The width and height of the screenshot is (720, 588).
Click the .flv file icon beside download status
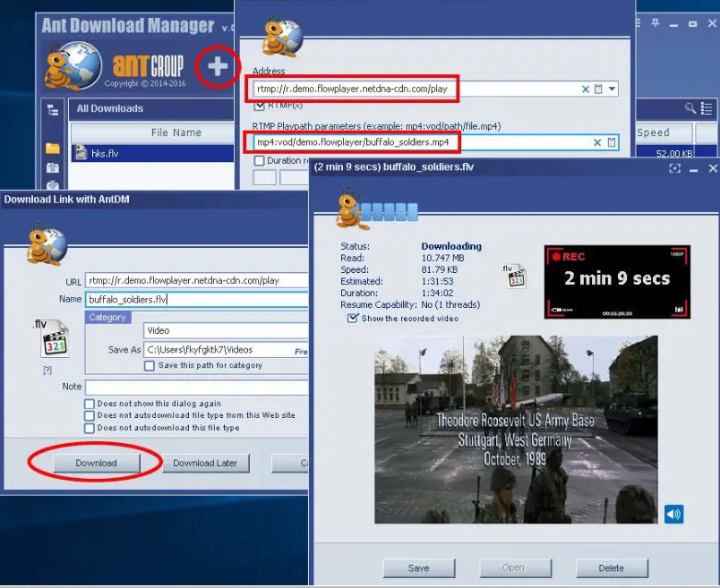[x=516, y=276]
